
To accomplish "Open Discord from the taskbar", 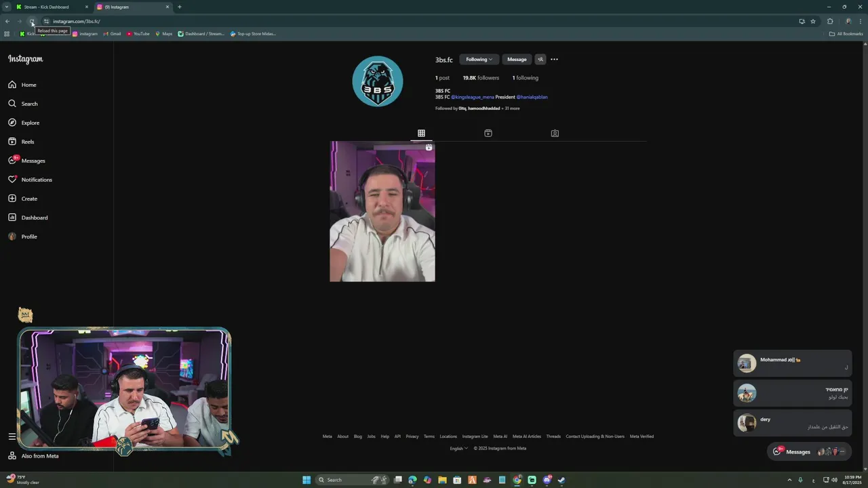I will [547, 480].
